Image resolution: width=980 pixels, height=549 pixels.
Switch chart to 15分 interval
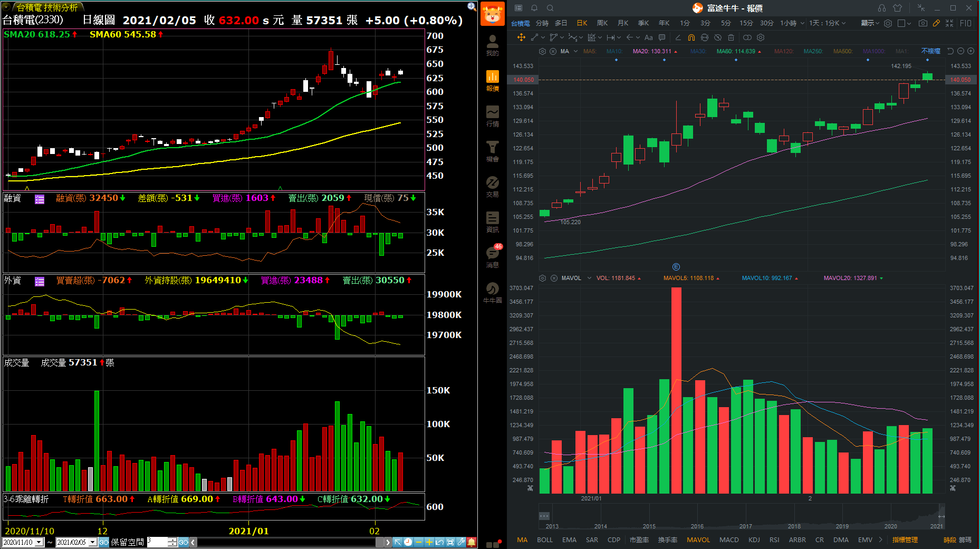tap(746, 23)
